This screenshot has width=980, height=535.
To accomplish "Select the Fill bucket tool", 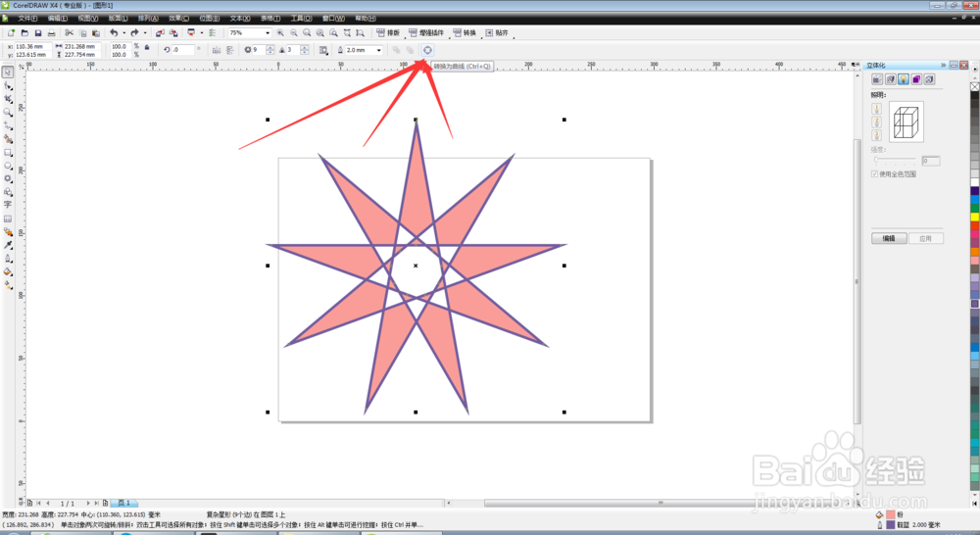I will [x=8, y=271].
